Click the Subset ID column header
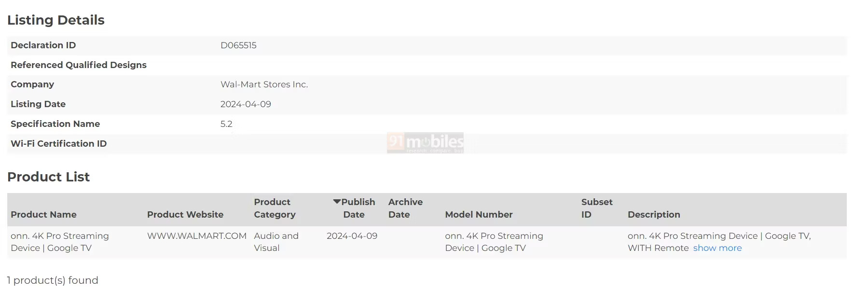The image size is (868, 290). (x=597, y=208)
